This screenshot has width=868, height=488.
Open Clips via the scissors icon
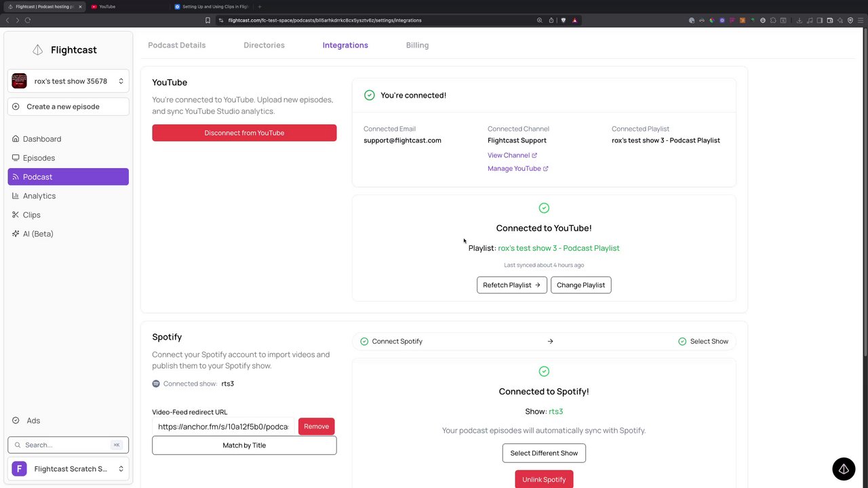16,215
